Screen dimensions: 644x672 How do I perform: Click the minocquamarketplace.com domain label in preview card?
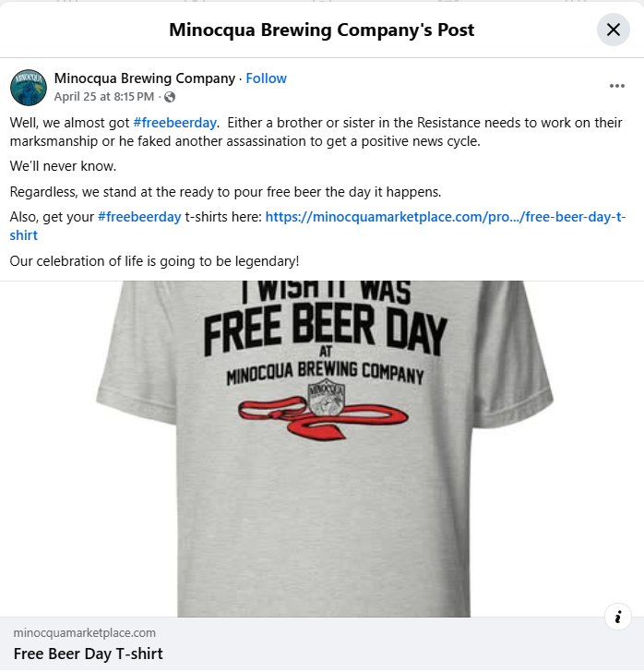coord(84,632)
